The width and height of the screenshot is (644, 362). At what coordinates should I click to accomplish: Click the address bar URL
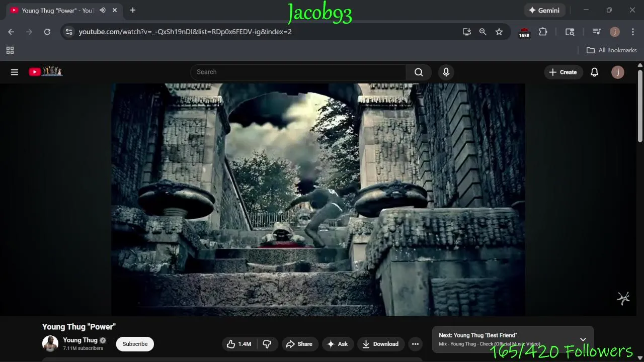(185, 32)
